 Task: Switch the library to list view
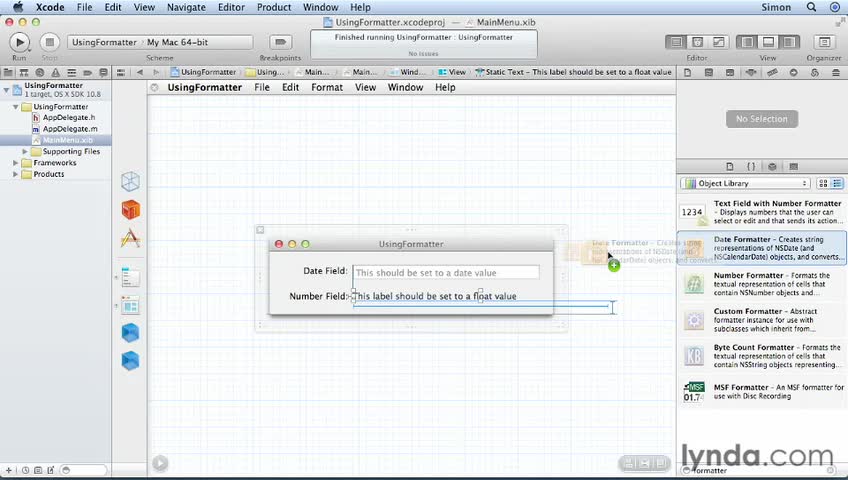click(x=837, y=183)
